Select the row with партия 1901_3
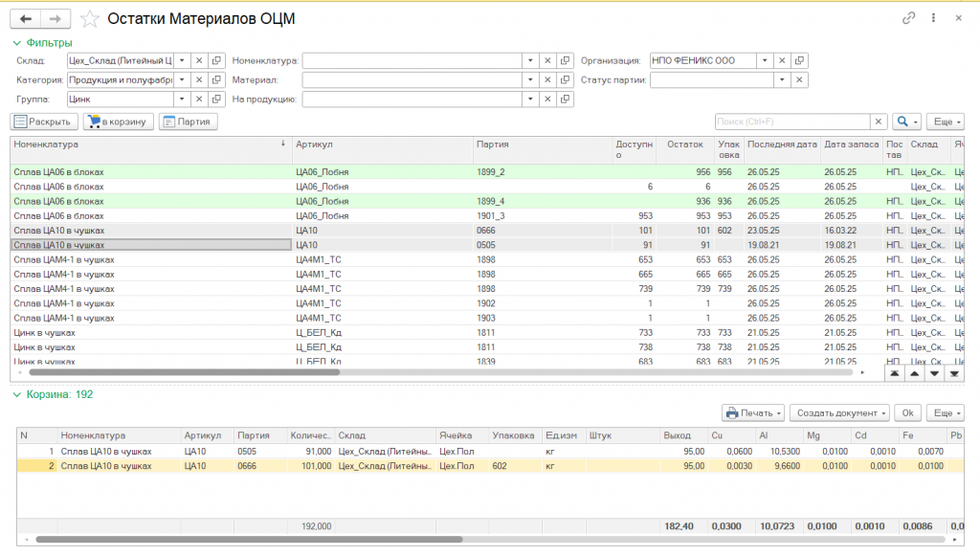The width and height of the screenshot is (980, 556). 487,215
